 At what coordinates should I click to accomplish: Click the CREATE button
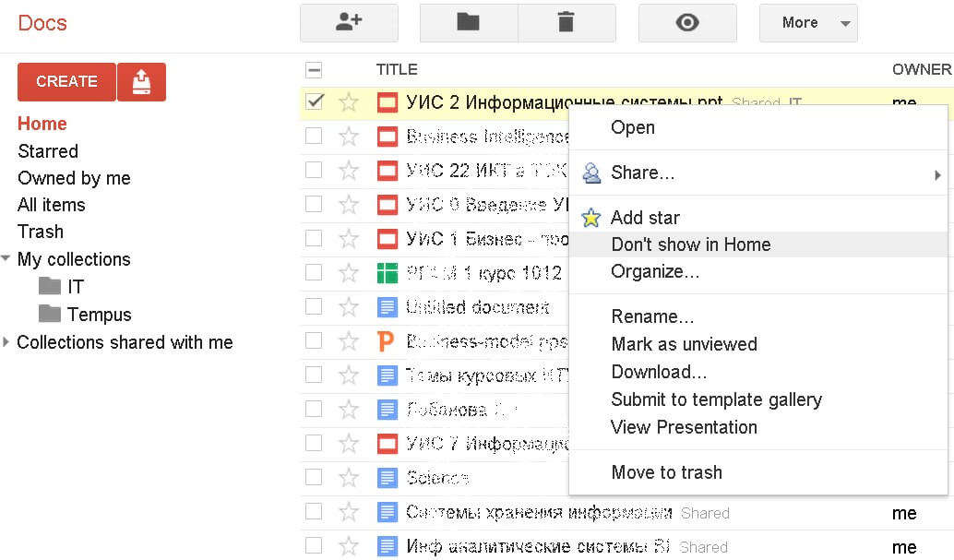coord(67,81)
